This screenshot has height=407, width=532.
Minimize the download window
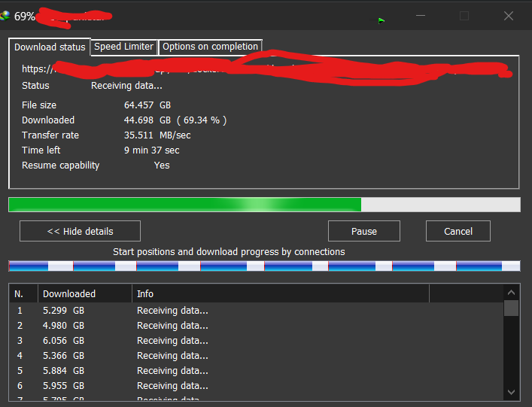(x=421, y=16)
